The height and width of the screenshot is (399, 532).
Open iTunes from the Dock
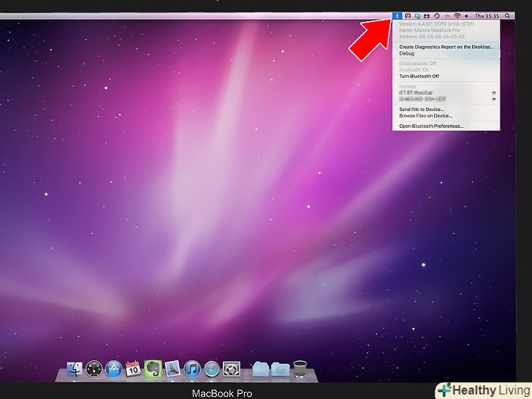coord(192,369)
